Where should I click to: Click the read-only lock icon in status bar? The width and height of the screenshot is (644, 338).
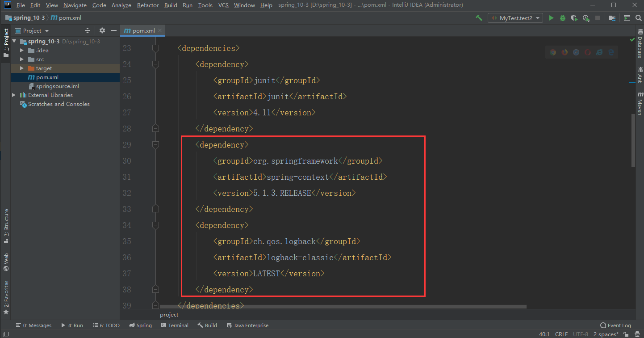(x=625, y=334)
